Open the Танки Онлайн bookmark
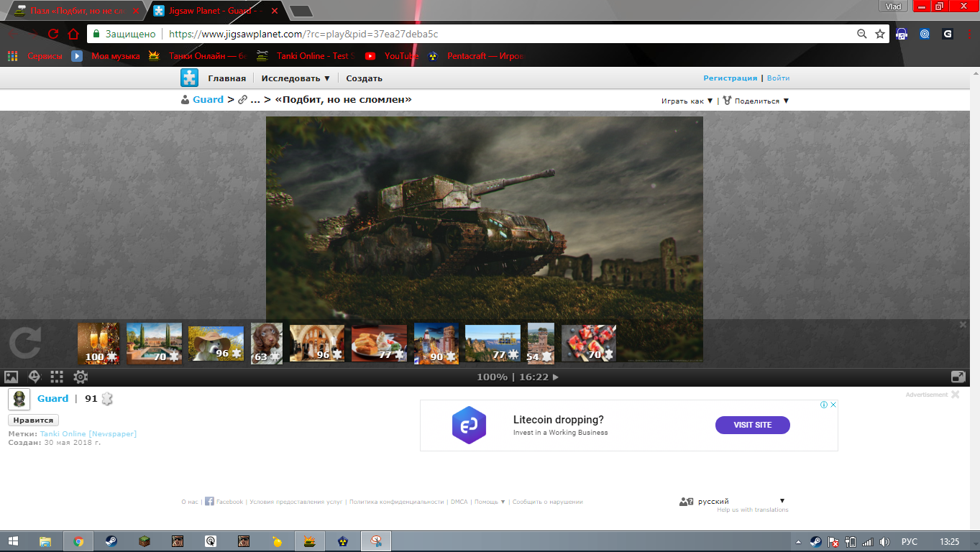Screen dimensions: 980x552 pos(197,56)
